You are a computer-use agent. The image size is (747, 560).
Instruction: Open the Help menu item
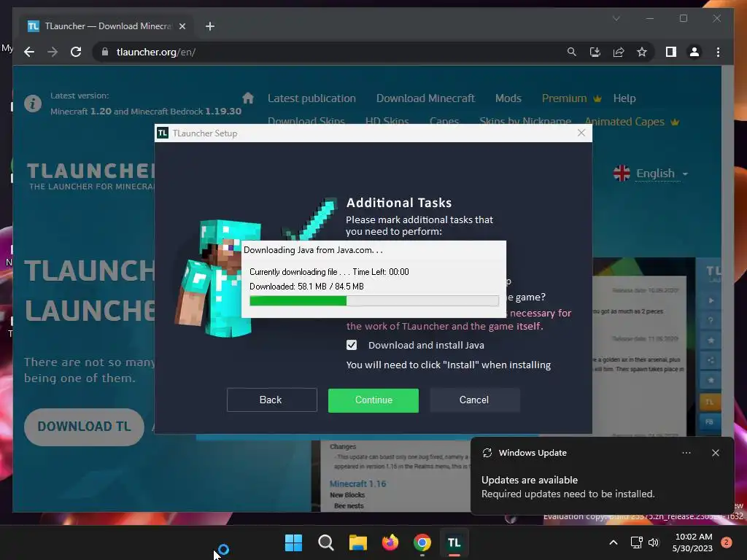tap(624, 98)
